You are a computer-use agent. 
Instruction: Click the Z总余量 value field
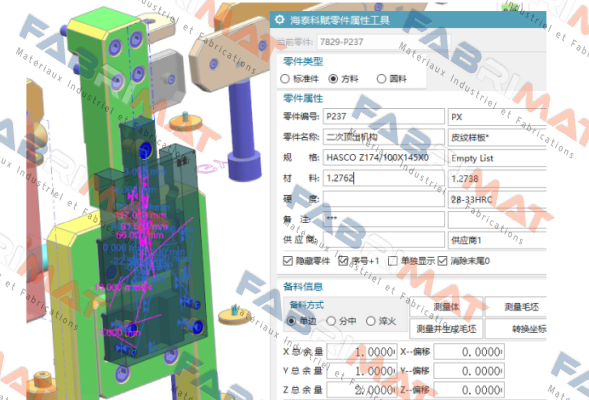[362, 390]
